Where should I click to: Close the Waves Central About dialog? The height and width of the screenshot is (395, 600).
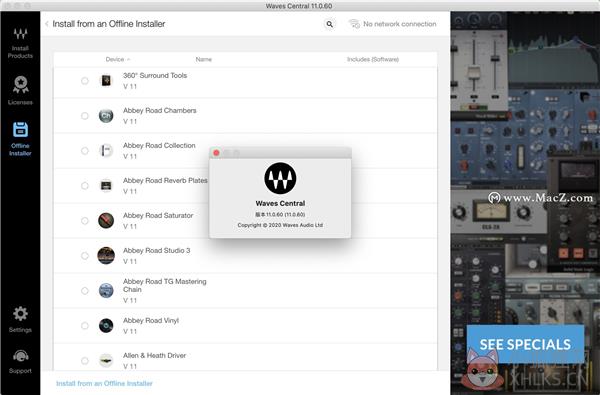pos(216,153)
